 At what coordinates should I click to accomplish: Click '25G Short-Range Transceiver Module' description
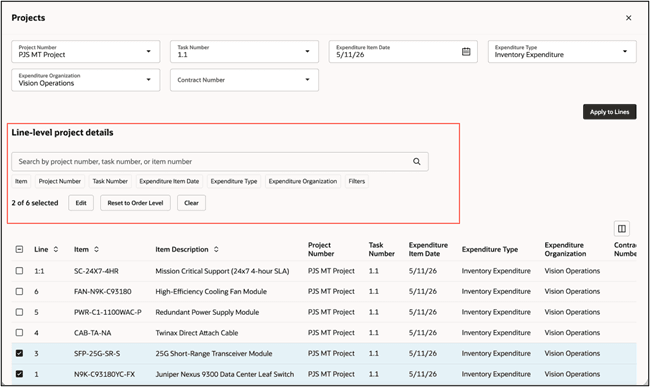pos(214,353)
